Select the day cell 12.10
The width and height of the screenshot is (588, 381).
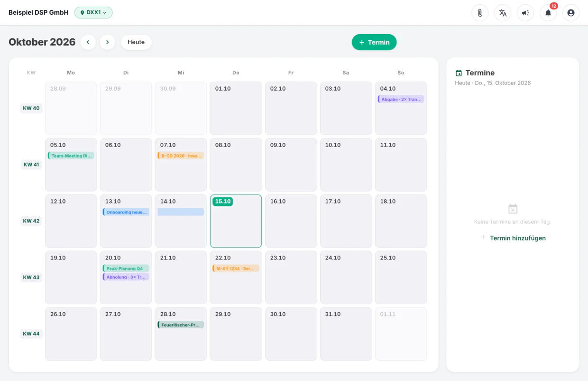pyautogui.click(x=71, y=221)
